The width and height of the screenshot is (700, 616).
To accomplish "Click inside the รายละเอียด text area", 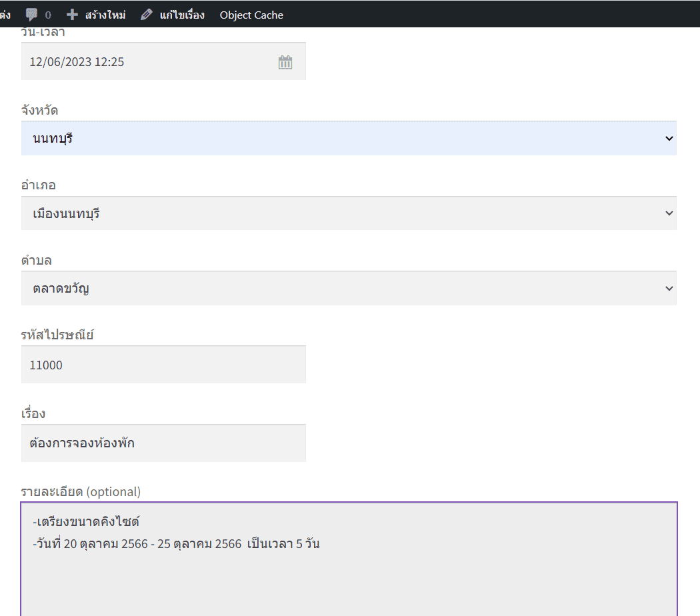I will coord(349,573).
